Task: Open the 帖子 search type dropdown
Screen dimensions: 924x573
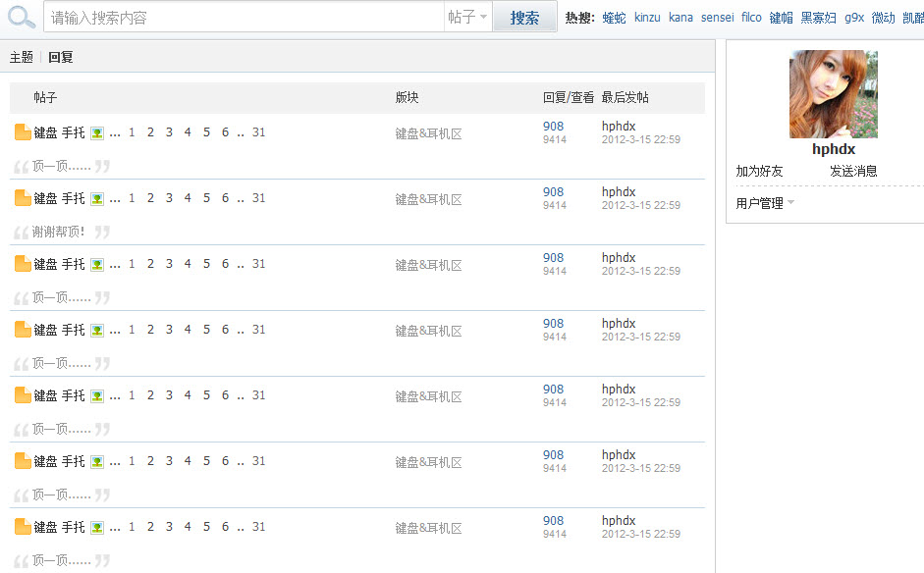Action: (468, 17)
